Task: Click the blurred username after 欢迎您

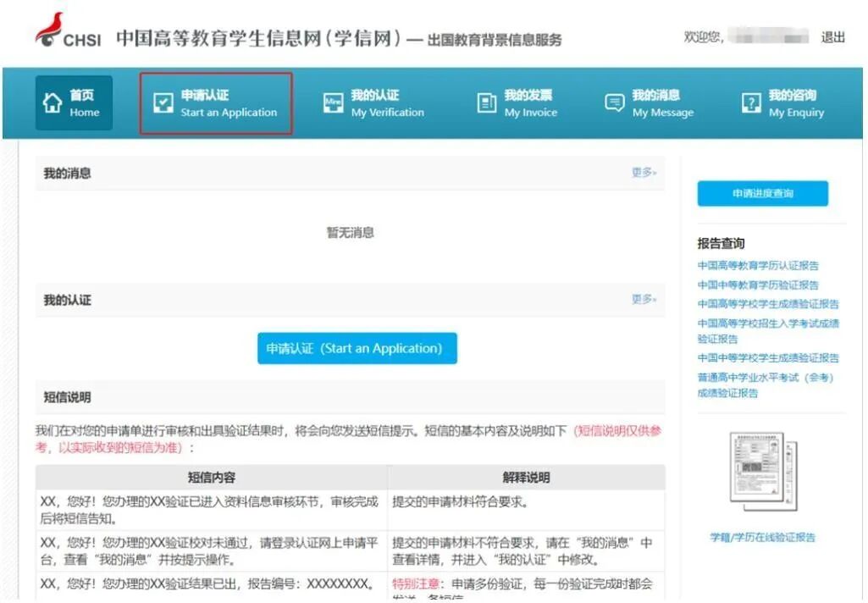Action: 769,37
